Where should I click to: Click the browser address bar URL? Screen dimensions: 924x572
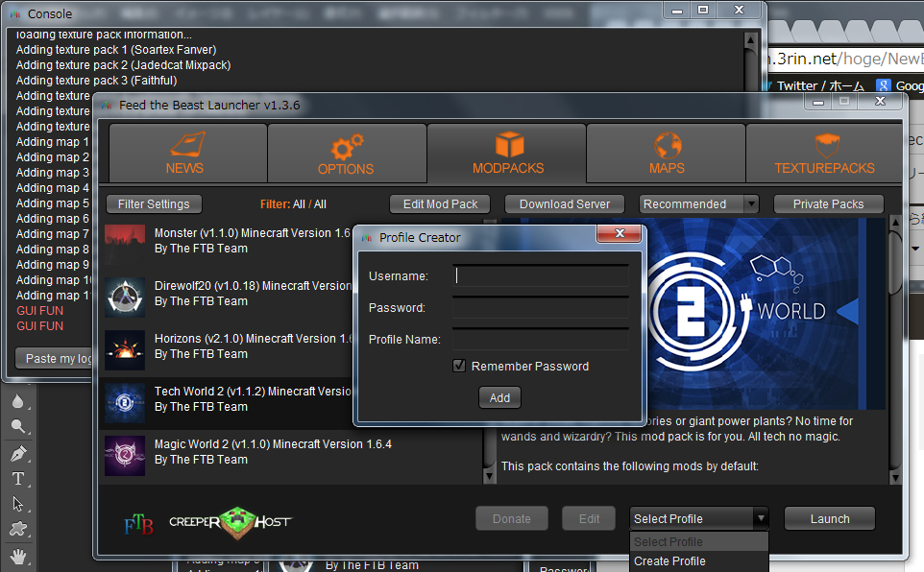click(x=846, y=59)
